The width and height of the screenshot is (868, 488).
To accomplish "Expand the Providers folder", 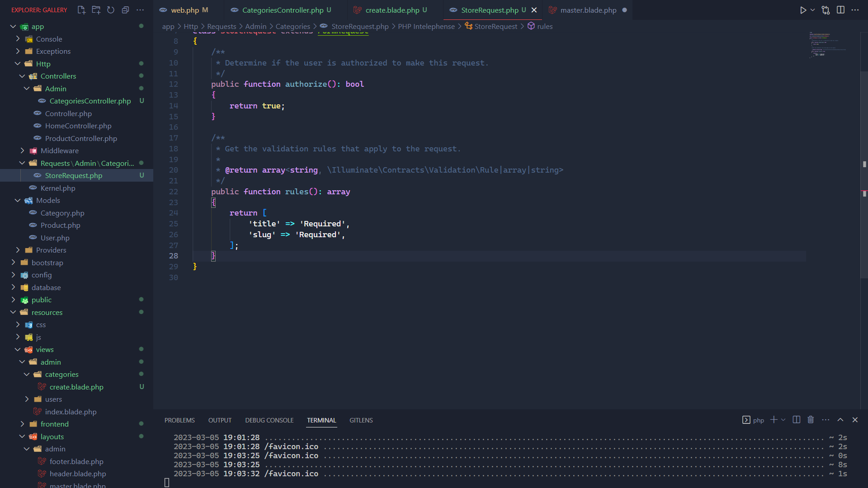I will coord(18,250).
